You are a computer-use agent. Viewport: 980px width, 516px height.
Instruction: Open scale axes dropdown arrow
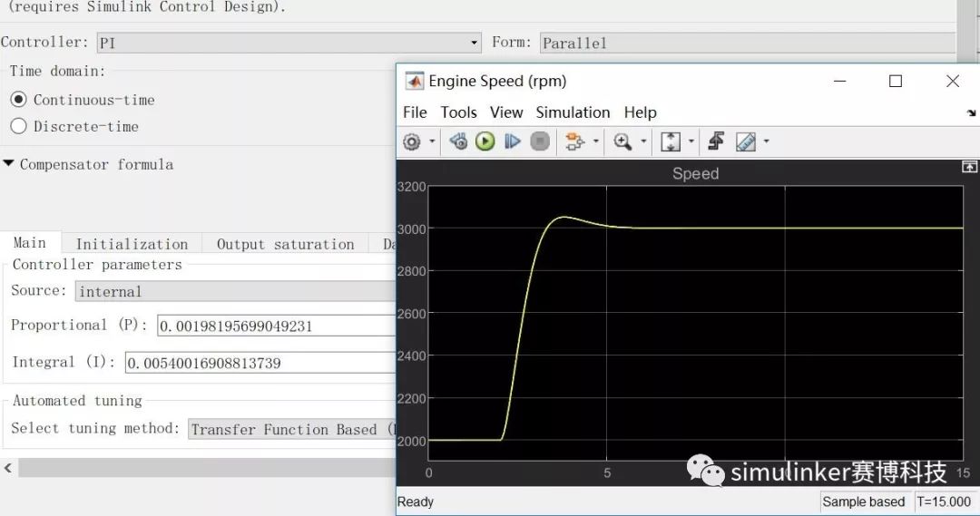tap(691, 141)
